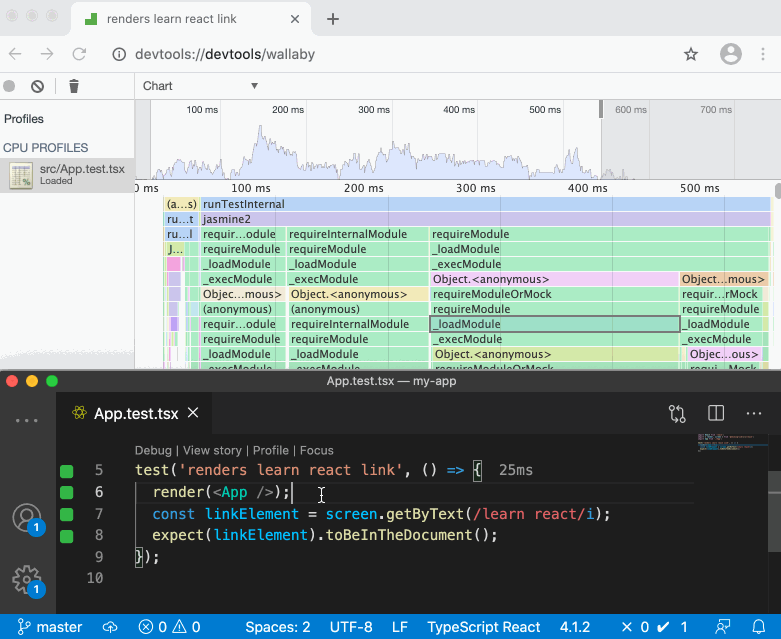
Task: Click the runTestInternal flame bar
Action: pyautogui.click(x=486, y=204)
